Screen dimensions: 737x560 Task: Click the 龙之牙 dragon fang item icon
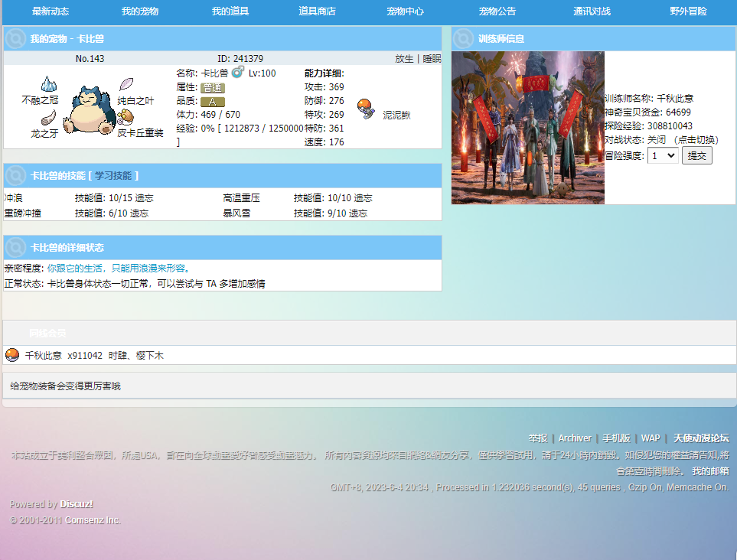48,118
